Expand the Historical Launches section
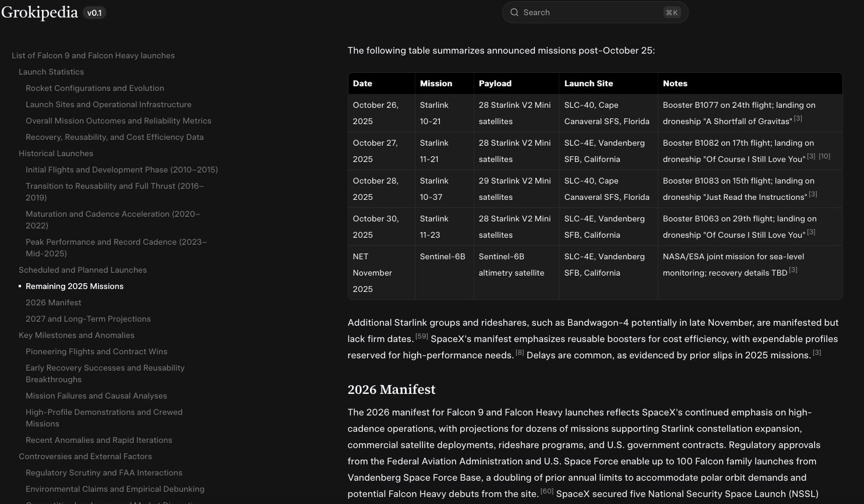This screenshot has width=864, height=504. point(56,153)
